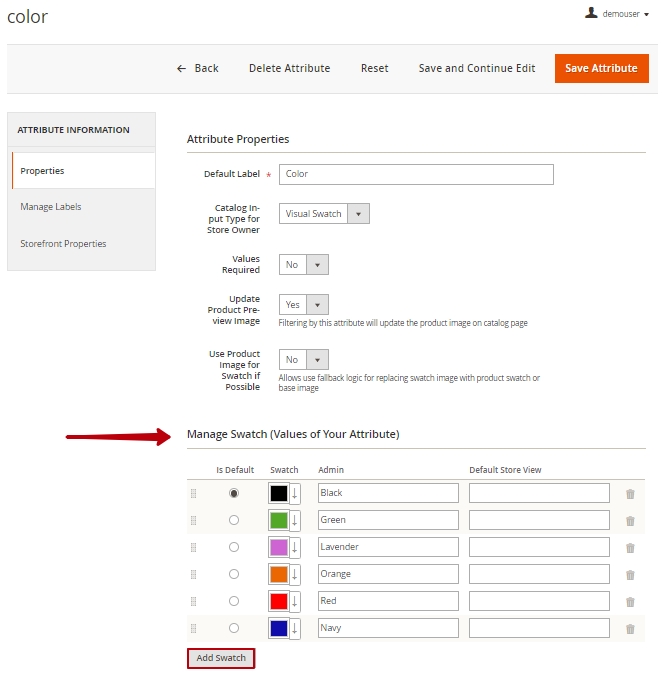Expand the Values Required dropdown
This screenshot has height=680, width=662.
coord(304,265)
